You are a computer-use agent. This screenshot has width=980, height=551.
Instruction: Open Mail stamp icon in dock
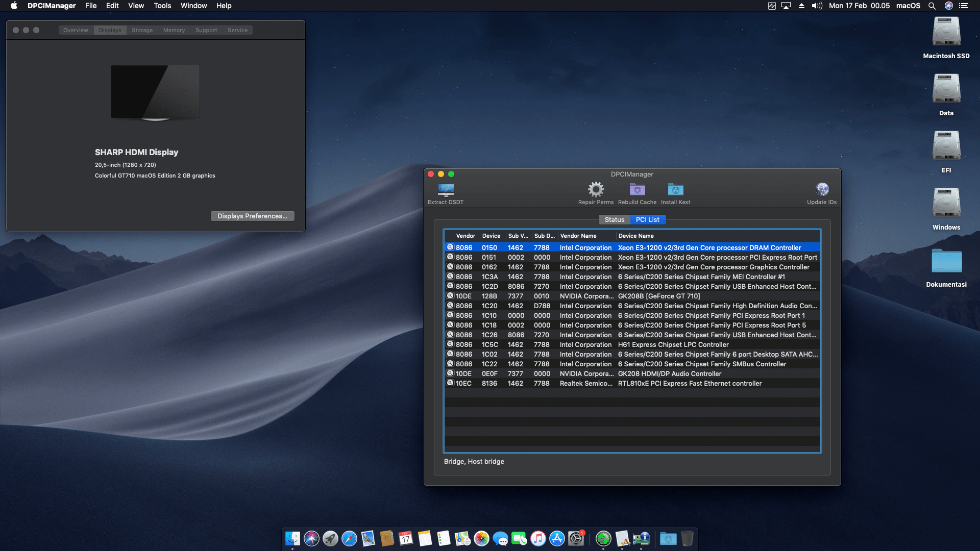point(368,538)
